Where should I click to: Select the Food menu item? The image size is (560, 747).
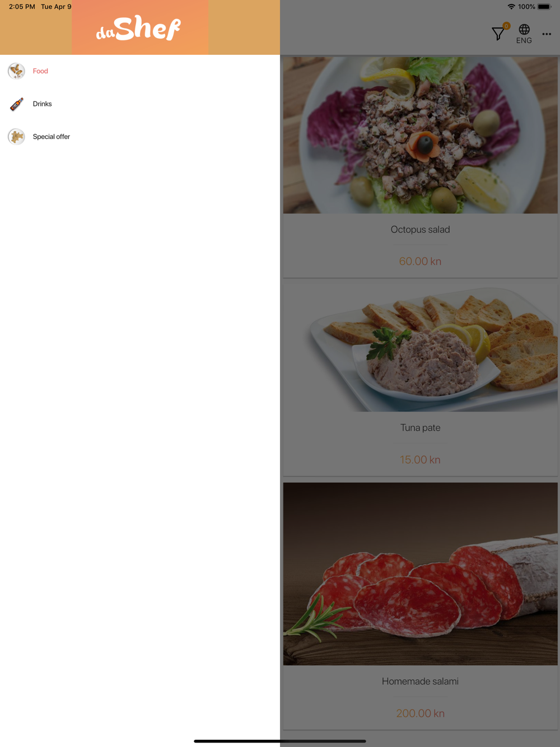(x=140, y=71)
